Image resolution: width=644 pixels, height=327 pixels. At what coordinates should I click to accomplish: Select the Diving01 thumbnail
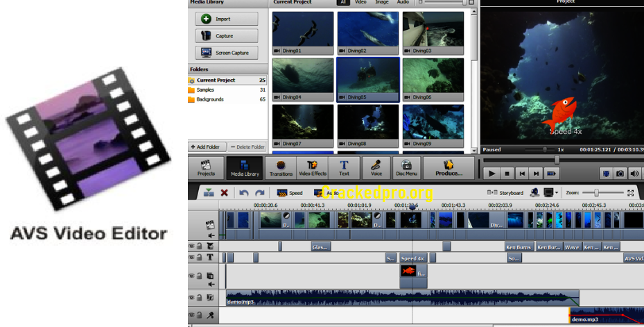[x=303, y=33]
